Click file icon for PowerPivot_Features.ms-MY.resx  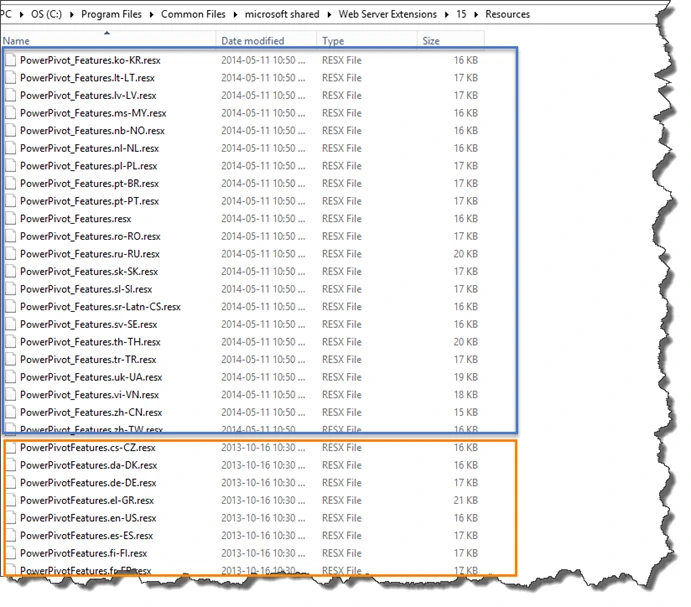pos(11,113)
